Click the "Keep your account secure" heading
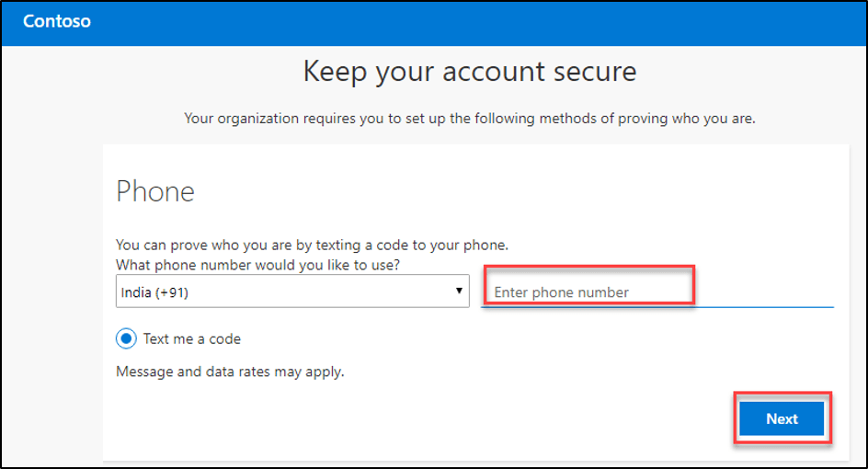 469,71
